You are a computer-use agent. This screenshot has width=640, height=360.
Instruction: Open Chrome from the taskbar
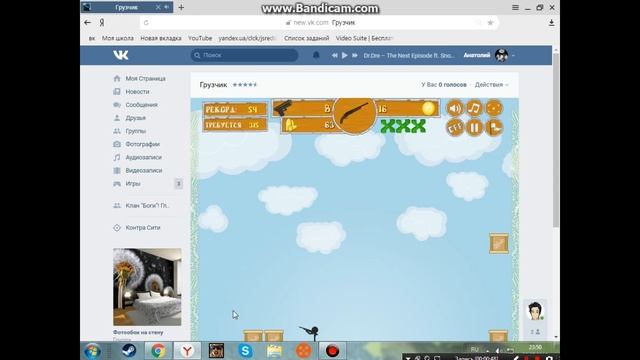(x=158, y=351)
